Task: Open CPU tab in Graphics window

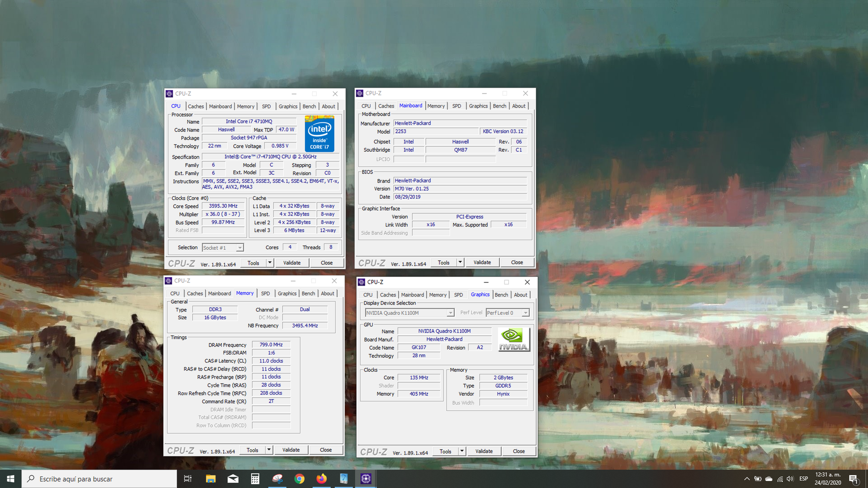Action: pyautogui.click(x=368, y=295)
